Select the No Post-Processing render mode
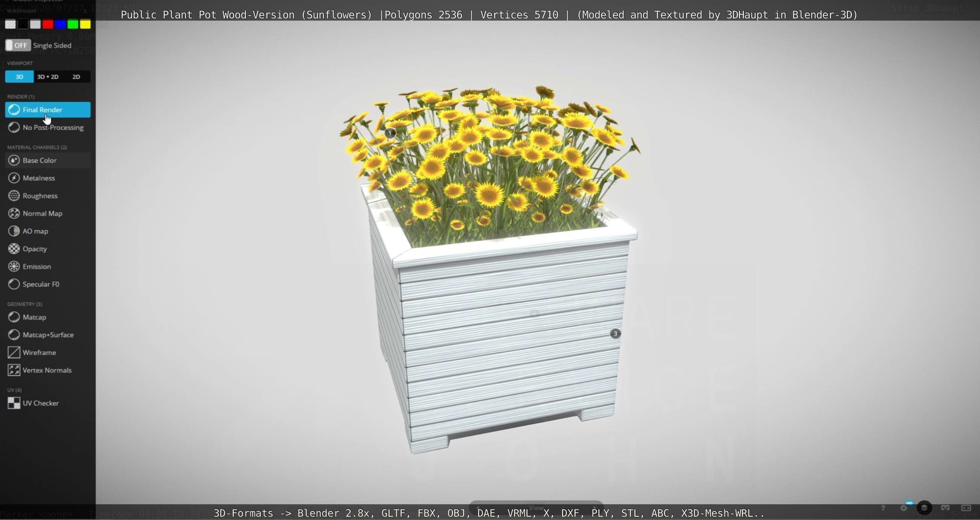 [48, 127]
